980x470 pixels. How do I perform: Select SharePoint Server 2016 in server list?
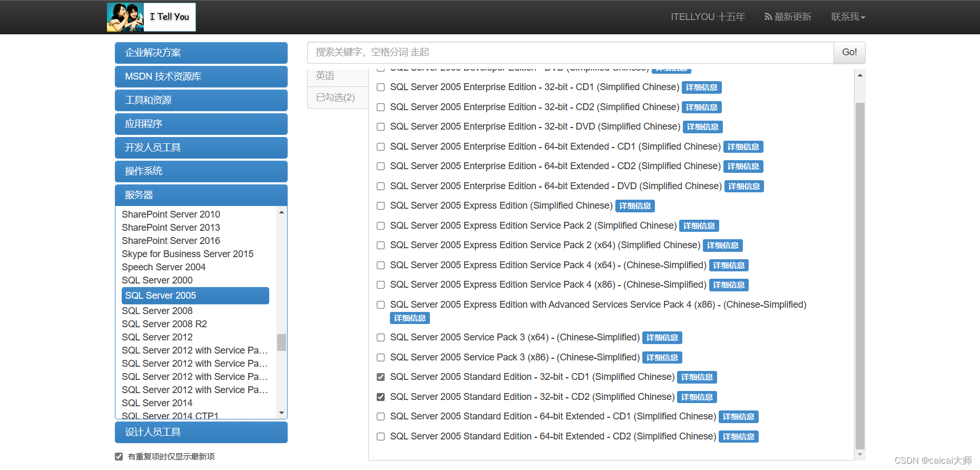171,241
